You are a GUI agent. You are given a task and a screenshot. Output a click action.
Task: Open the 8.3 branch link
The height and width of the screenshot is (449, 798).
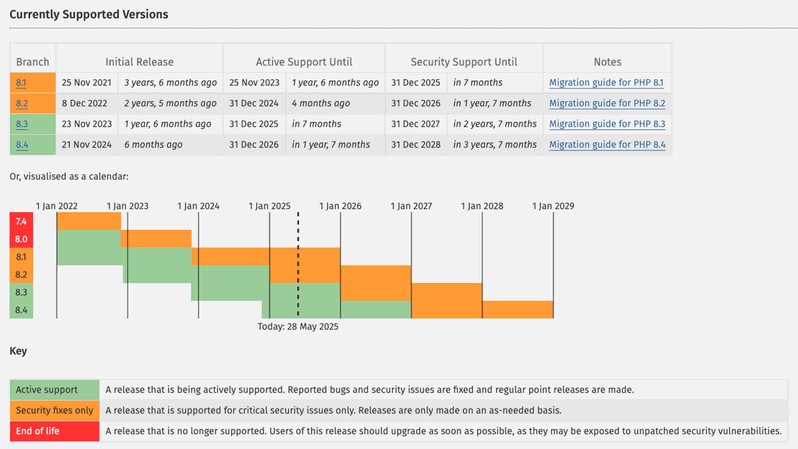pyautogui.click(x=21, y=124)
